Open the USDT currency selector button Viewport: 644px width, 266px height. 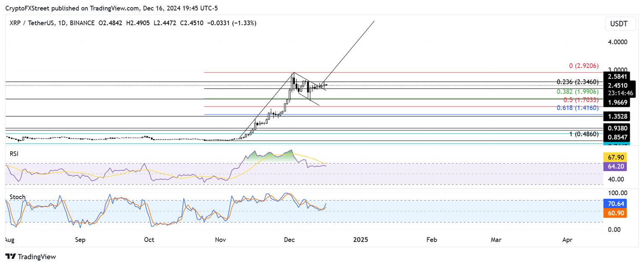[621, 24]
